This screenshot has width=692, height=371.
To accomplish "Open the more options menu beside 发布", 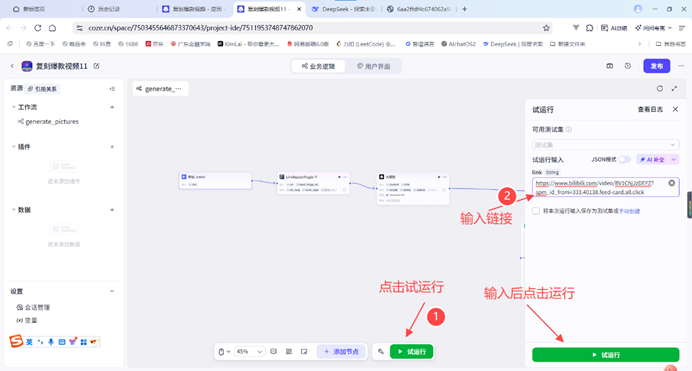I will [681, 66].
